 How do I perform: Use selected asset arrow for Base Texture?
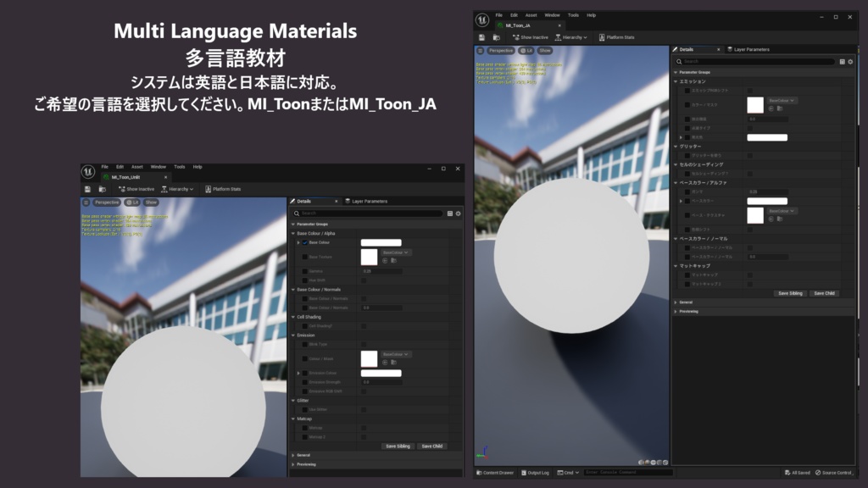tap(386, 261)
